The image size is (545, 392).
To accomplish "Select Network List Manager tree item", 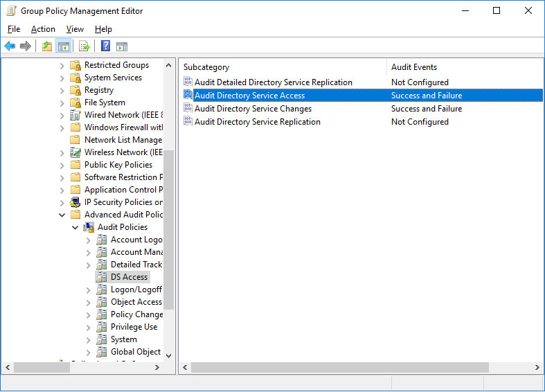I will pos(123,140).
